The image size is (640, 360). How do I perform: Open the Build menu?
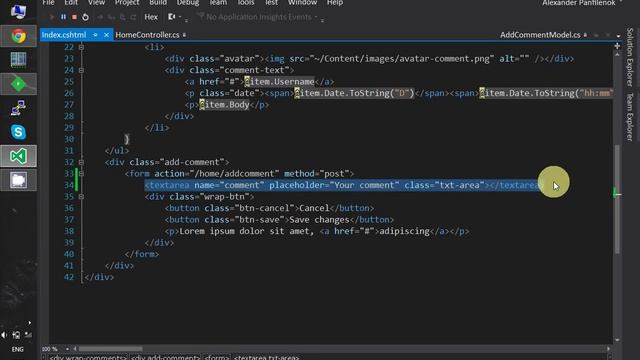(x=158, y=3)
